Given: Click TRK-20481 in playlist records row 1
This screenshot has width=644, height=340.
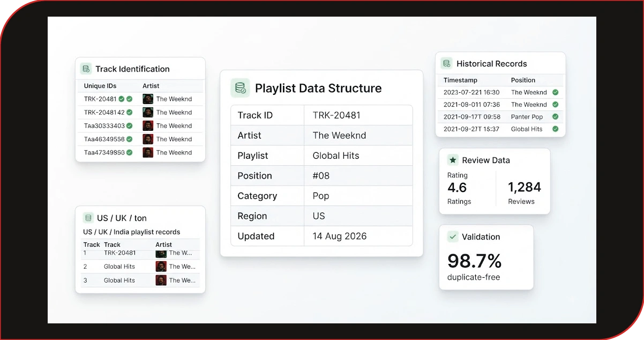Looking at the screenshot, I should (x=120, y=253).
